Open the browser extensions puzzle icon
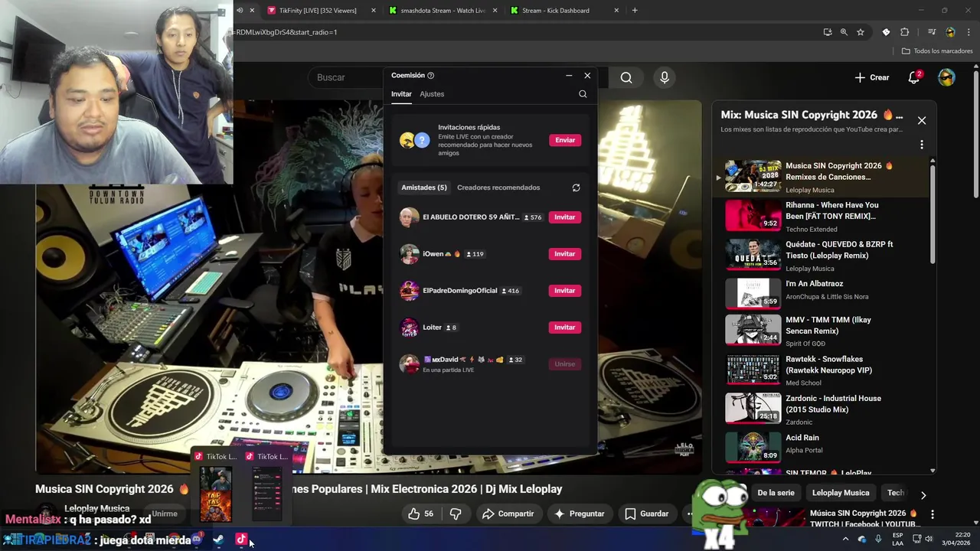This screenshot has height=551, width=980. pyautogui.click(x=905, y=32)
